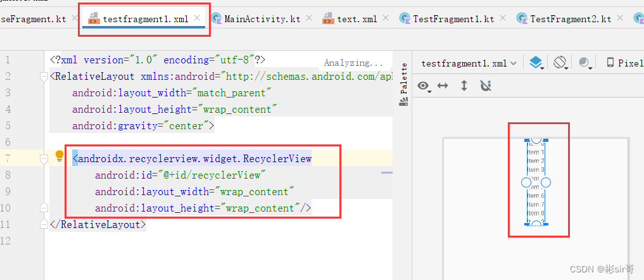The width and height of the screenshot is (644, 280).
Task: Open the testfragment1.xml design file dropdown
Action: click(x=469, y=63)
